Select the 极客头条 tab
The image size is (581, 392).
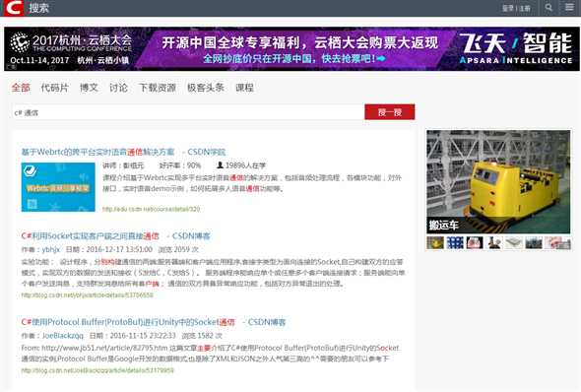[x=206, y=88]
